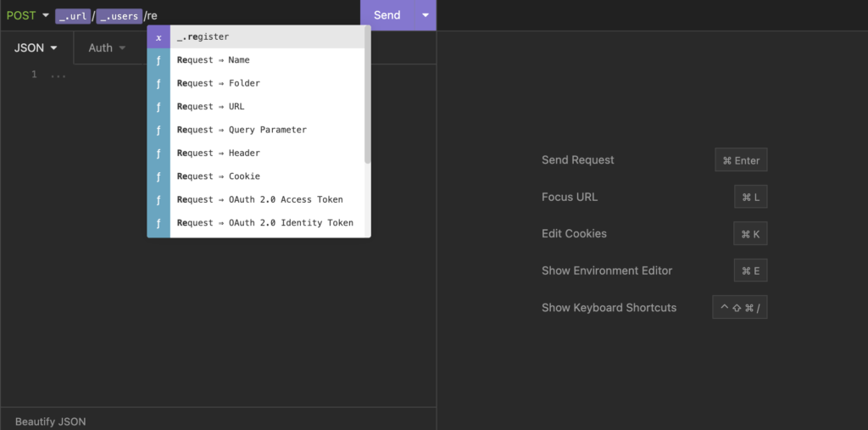Click the _.users environment variable tag
868x430 pixels.
pyautogui.click(x=119, y=16)
